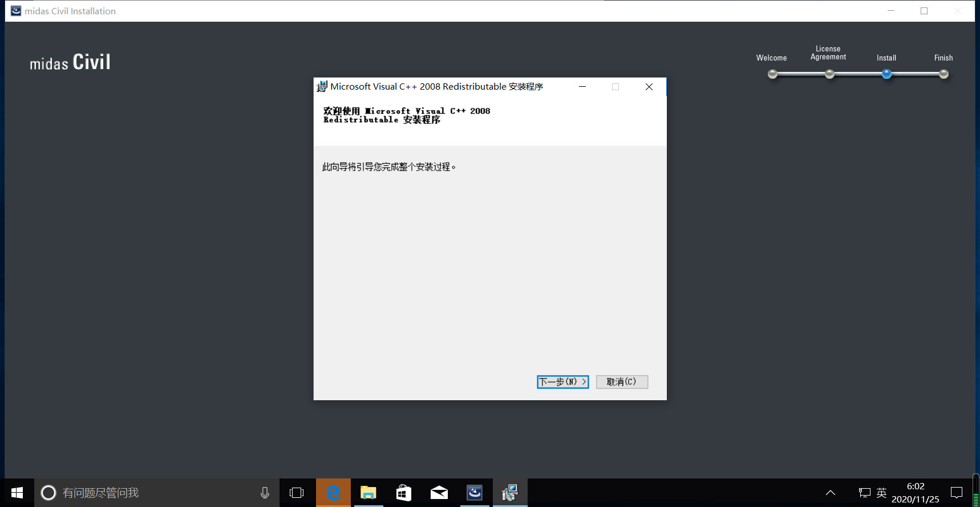Switch to the Visual C++ setup taskbar icon
Screen dimensions: 980x507
(510, 493)
